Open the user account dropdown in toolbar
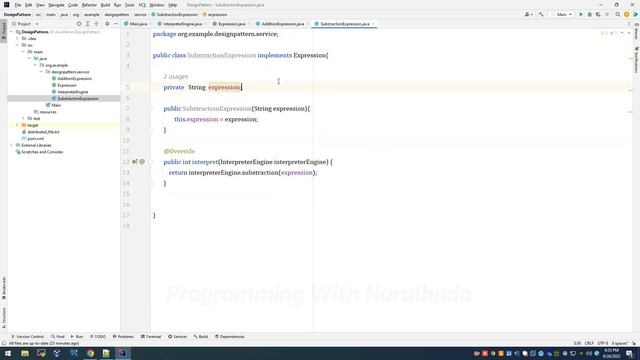640x360 pixels. pos(529,14)
